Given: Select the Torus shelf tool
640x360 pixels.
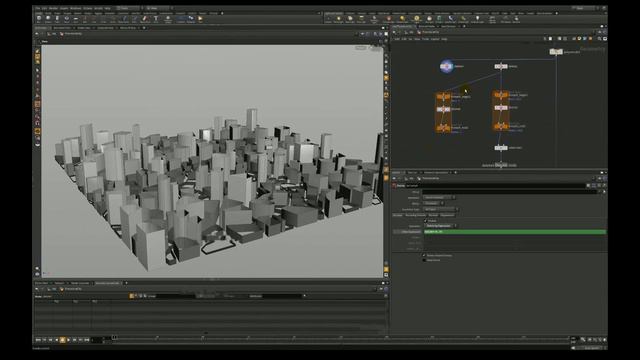Looking at the screenshot, I should pyautogui.click(x=66, y=19).
